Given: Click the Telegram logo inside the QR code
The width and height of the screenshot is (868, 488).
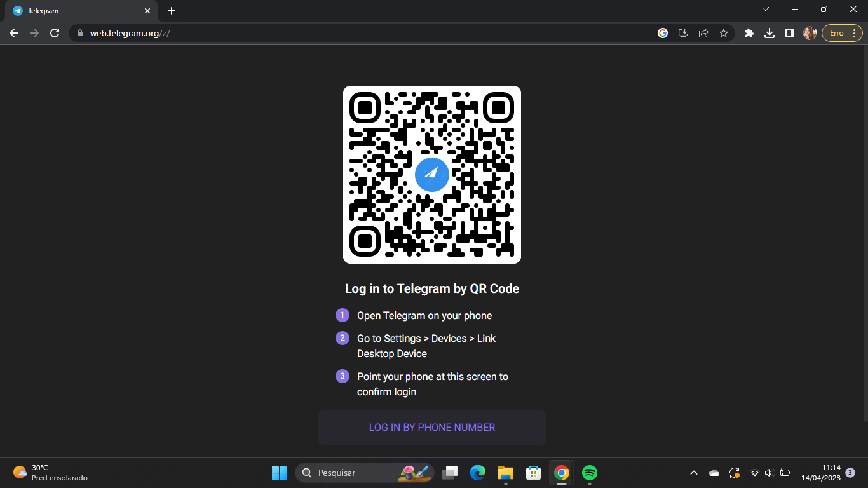Looking at the screenshot, I should (431, 174).
